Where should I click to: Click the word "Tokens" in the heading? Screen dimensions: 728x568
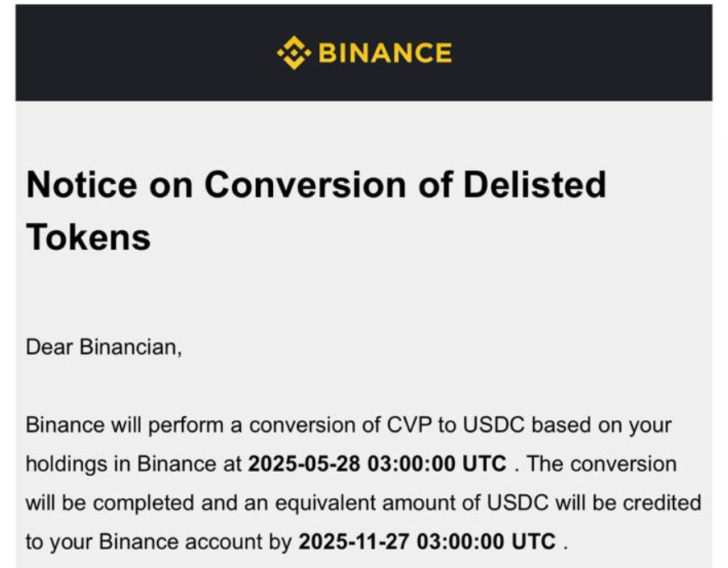[88, 237]
